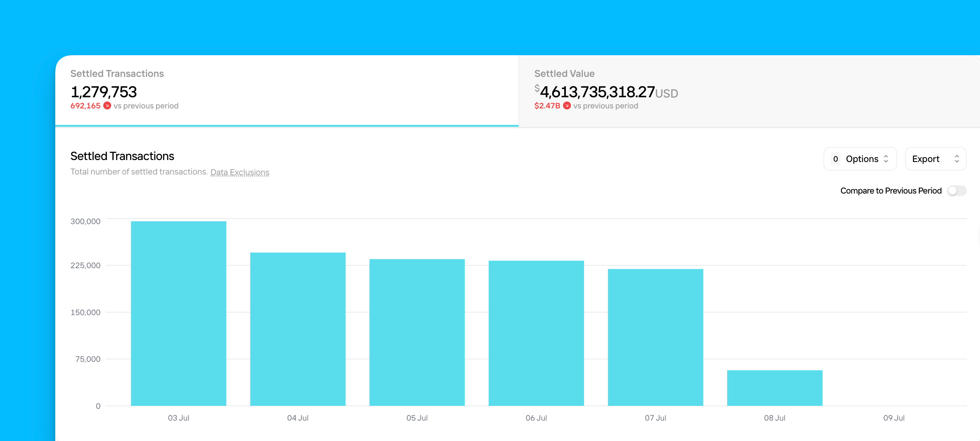
Task: Click the 300,000 axis label
Action: click(x=85, y=221)
